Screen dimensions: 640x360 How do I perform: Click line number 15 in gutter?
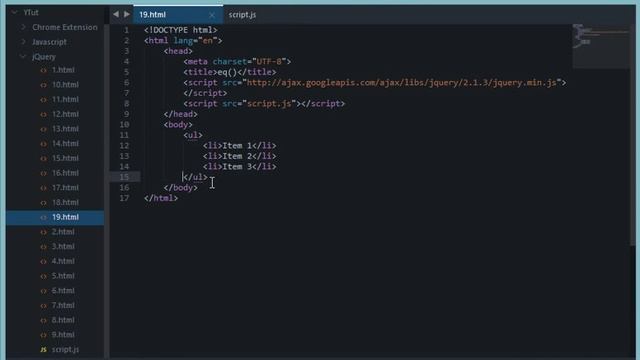point(124,177)
